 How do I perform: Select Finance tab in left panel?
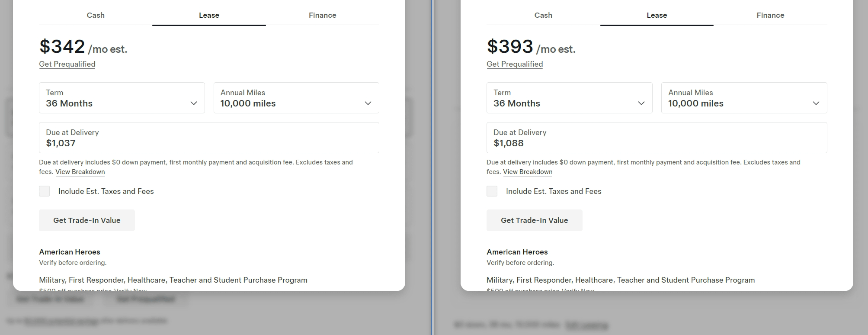(322, 15)
